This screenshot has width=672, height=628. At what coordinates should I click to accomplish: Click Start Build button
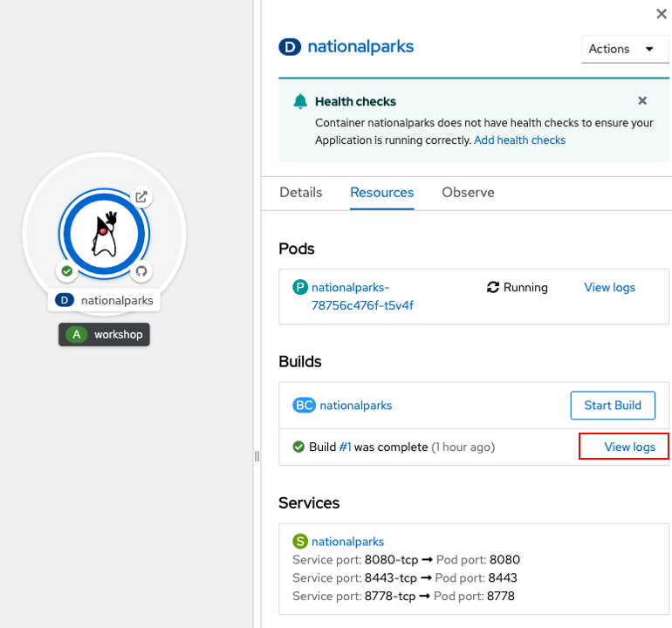click(x=613, y=406)
